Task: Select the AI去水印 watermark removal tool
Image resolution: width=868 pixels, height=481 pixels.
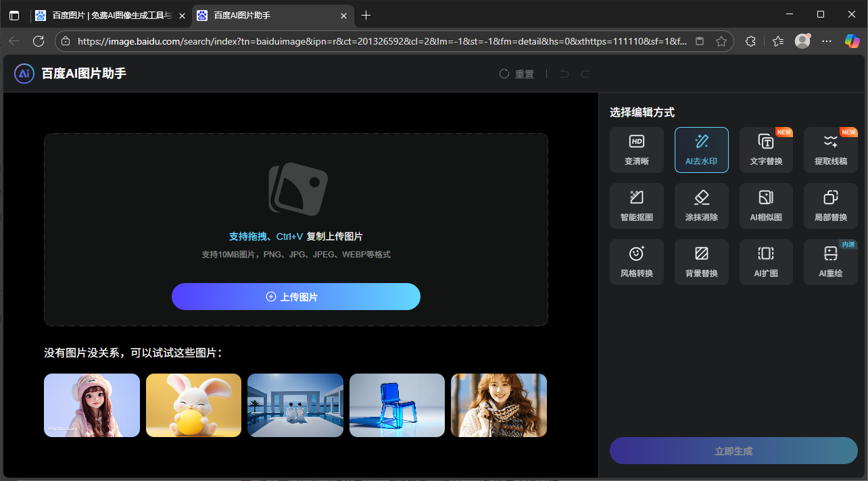Action: (x=701, y=149)
